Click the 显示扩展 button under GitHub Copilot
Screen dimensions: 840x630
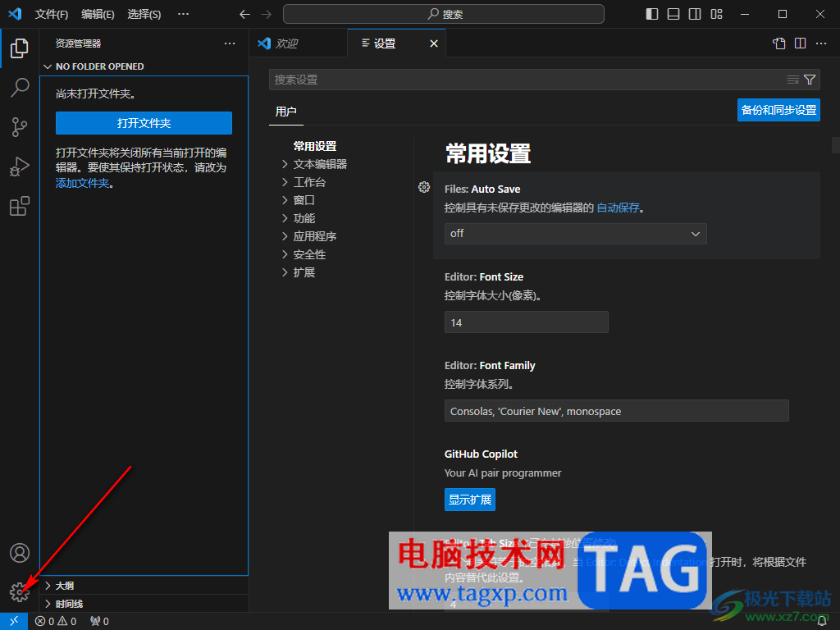470,500
